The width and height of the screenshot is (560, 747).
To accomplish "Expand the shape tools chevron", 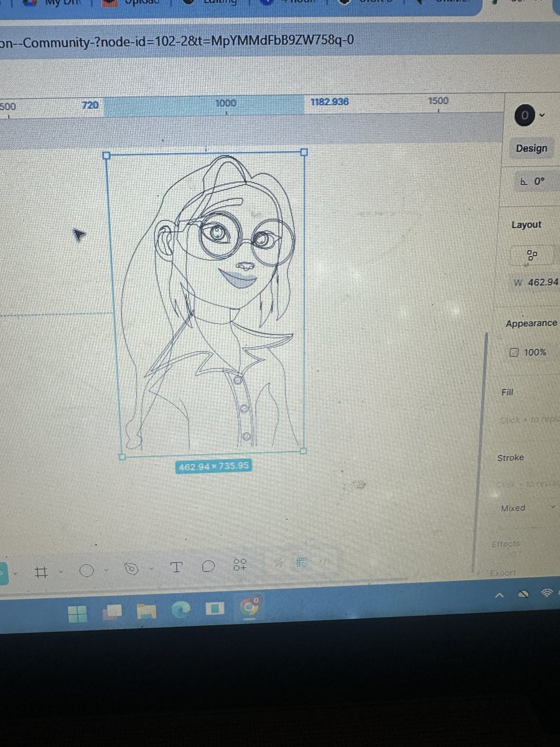I will click(106, 570).
